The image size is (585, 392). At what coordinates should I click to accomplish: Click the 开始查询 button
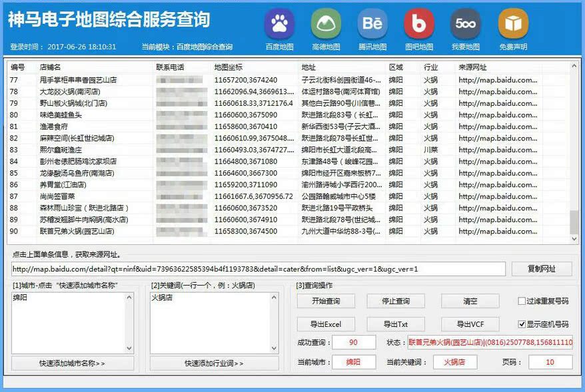point(326,301)
